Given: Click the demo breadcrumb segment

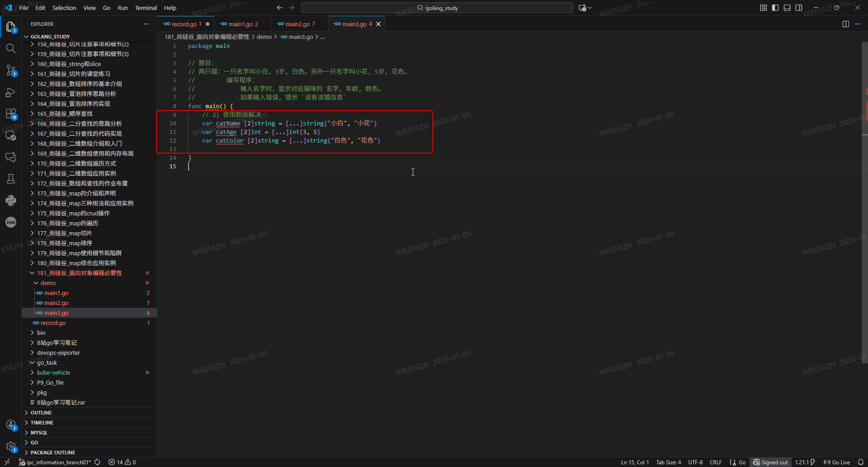Looking at the screenshot, I should [x=264, y=37].
